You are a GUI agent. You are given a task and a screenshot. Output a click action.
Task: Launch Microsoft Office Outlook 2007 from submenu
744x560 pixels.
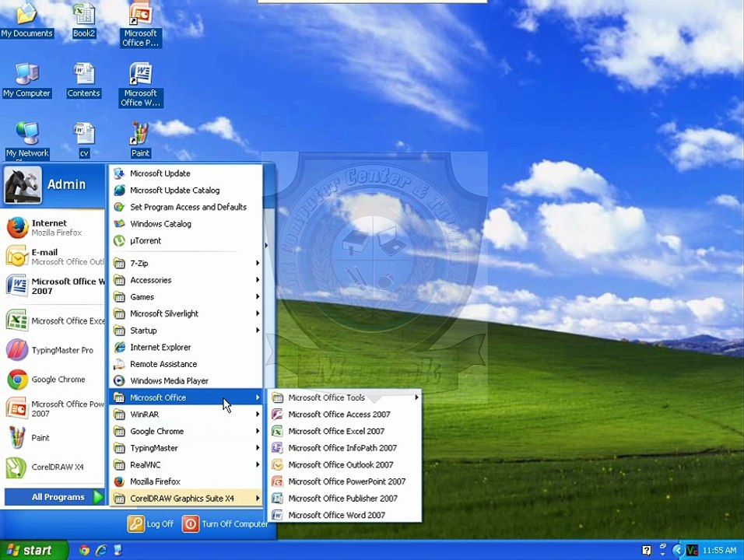click(x=345, y=464)
